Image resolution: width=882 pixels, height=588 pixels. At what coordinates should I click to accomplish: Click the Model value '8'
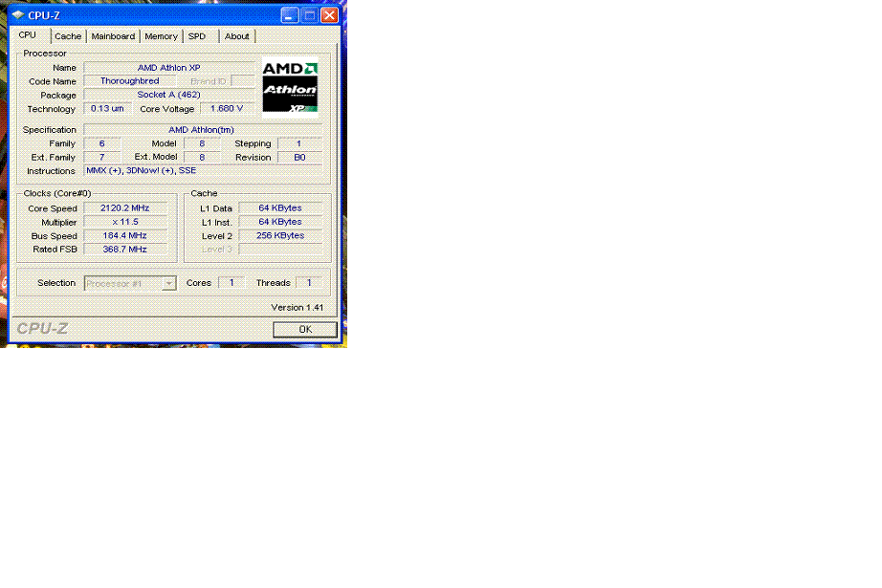click(x=202, y=143)
